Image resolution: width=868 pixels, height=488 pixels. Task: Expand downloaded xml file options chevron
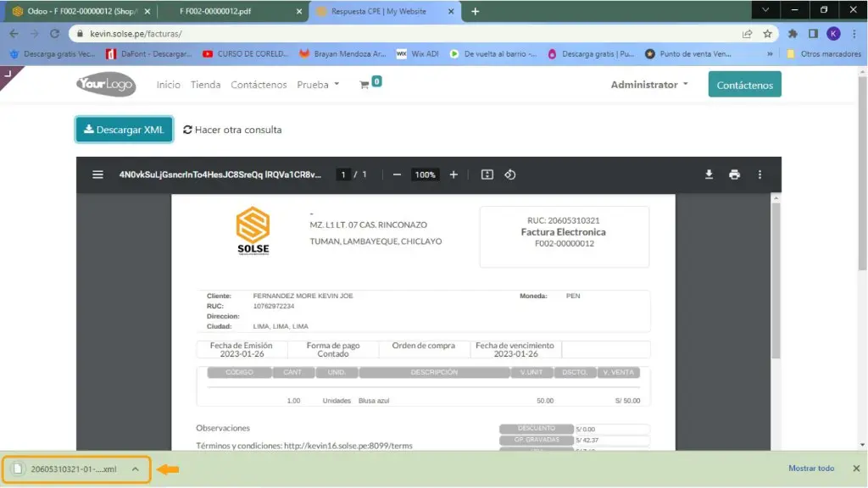135,469
